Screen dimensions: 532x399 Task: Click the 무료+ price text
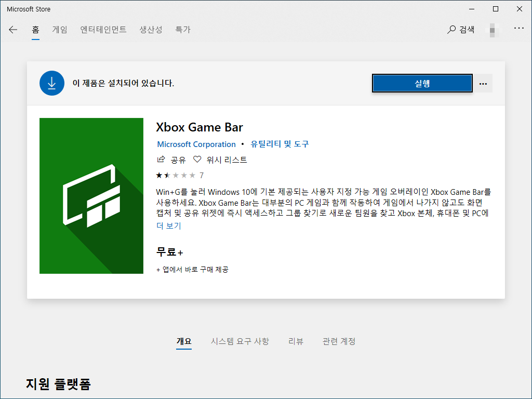pyautogui.click(x=170, y=252)
